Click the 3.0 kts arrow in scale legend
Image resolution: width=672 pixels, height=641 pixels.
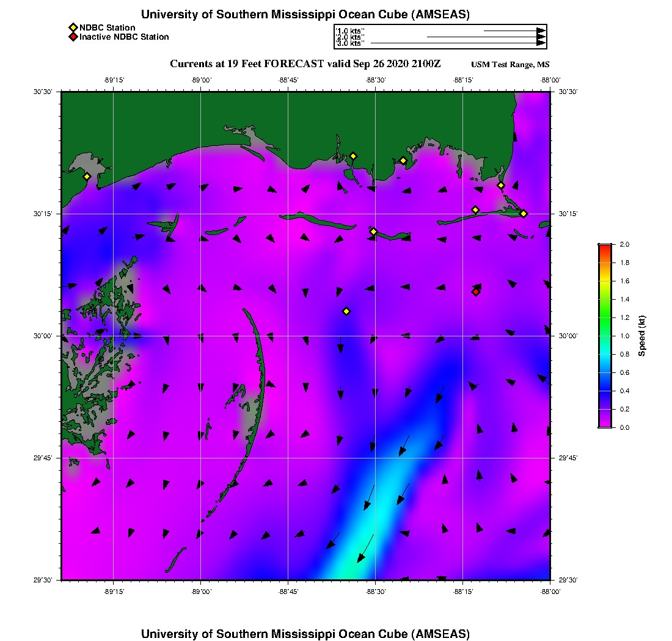[458, 43]
